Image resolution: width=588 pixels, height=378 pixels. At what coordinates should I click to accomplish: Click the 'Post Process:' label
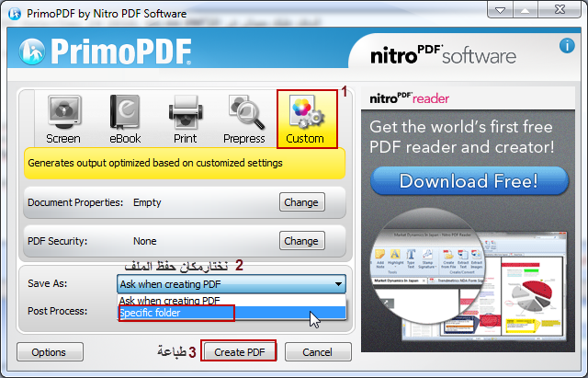click(x=57, y=311)
